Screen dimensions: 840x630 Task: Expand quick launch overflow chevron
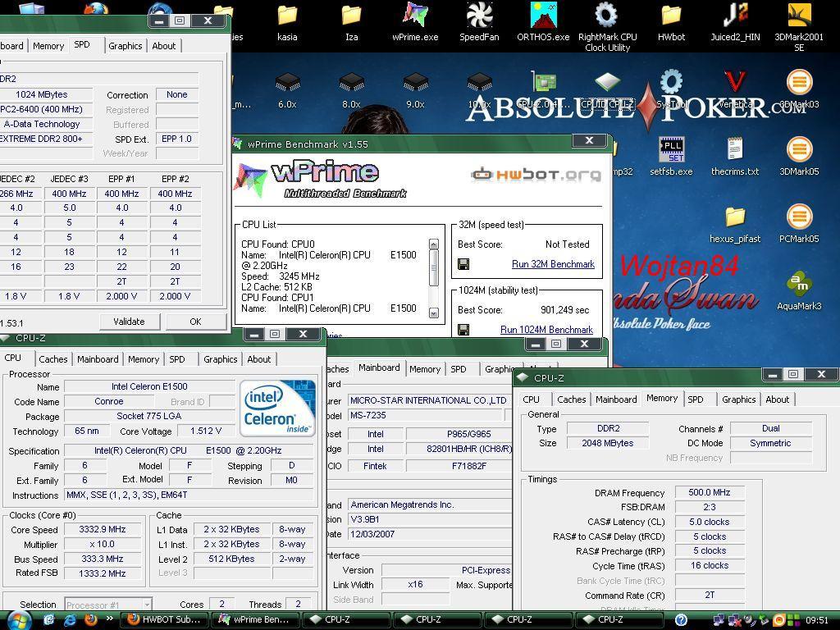tap(110, 619)
